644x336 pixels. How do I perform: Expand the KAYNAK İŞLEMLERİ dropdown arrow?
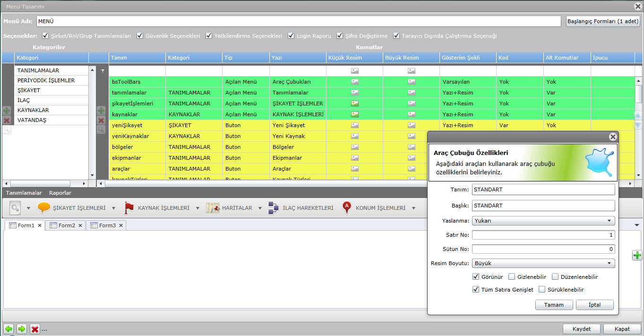click(197, 208)
